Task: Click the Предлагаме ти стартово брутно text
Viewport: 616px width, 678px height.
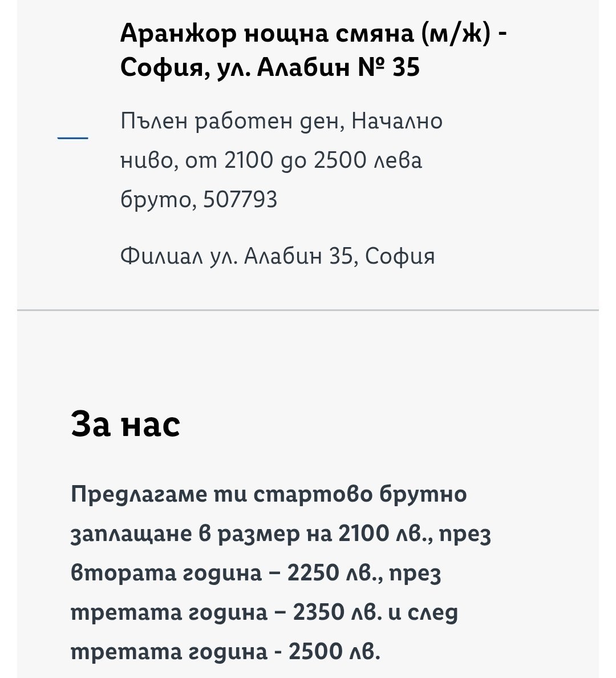Action: (269, 494)
